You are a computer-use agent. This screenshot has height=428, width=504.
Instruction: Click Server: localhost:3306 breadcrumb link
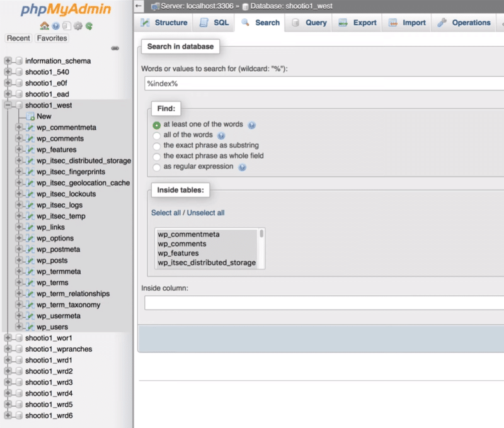point(197,6)
